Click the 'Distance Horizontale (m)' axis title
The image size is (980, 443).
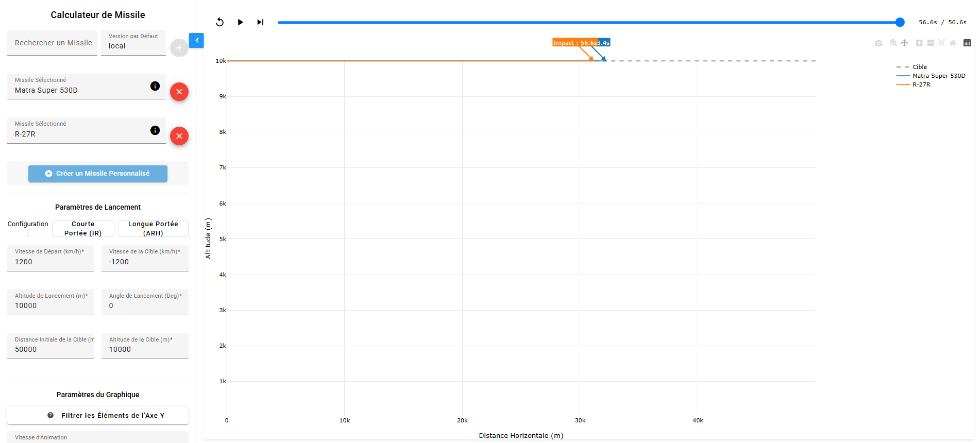[x=521, y=436]
